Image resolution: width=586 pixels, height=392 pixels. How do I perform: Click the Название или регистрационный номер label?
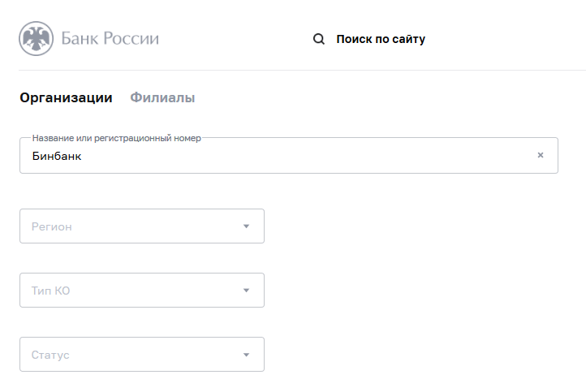(x=117, y=138)
